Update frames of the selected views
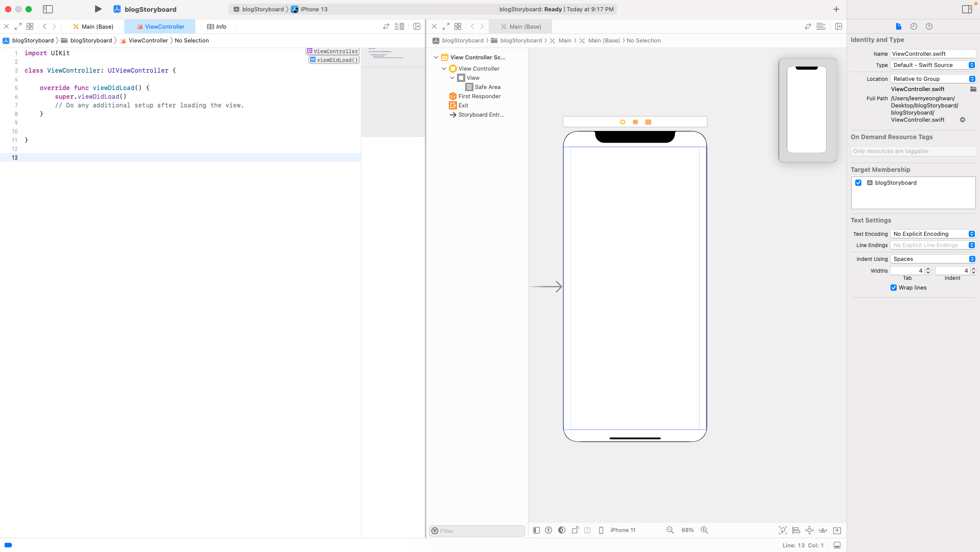The image size is (980, 552). pyautogui.click(x=783, y=530)
